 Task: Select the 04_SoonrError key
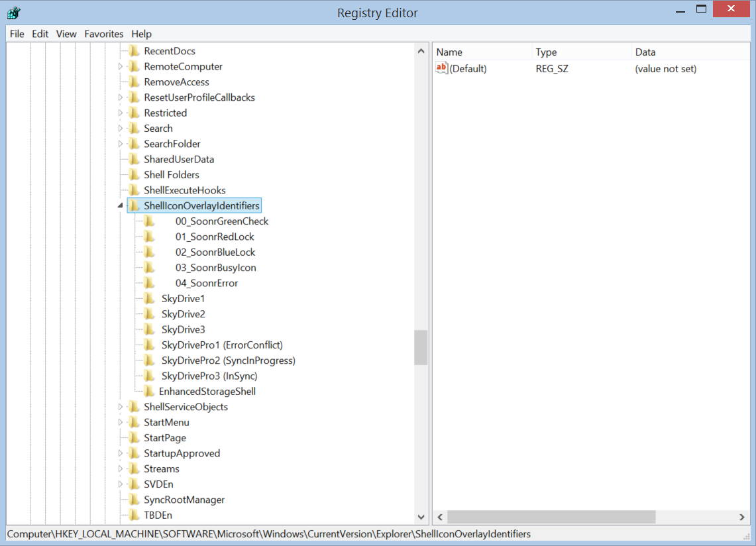206,283
